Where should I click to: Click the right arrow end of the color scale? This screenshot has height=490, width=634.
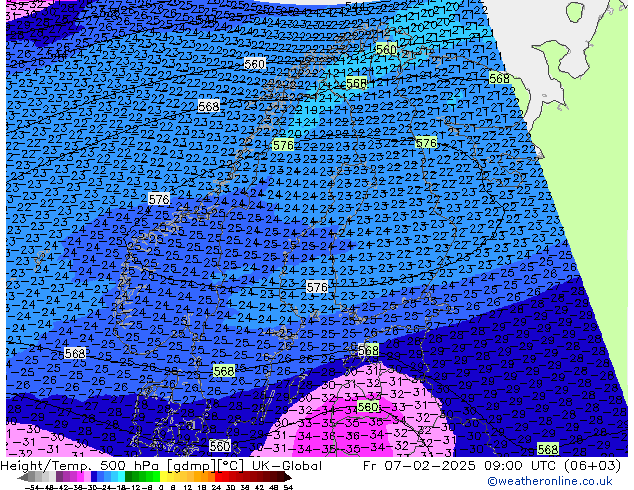288,477
